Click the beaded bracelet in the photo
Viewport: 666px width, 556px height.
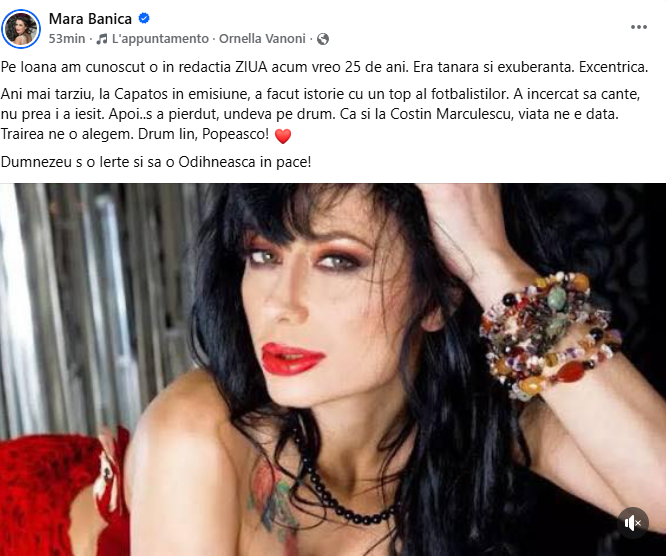click(x=550, y=336)
